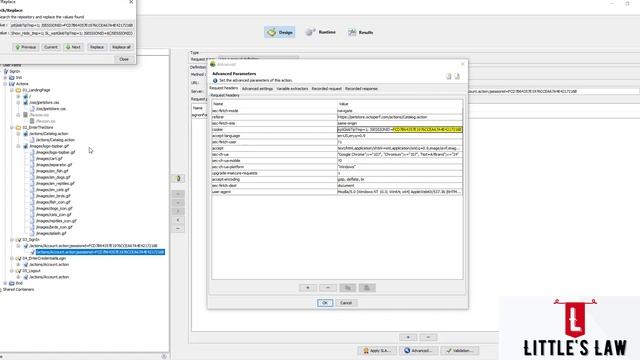This screenshot has width=640, height=360.
Task: Open the Advanced settings tab
Action: pyautogui.click(x=257, y=89)
